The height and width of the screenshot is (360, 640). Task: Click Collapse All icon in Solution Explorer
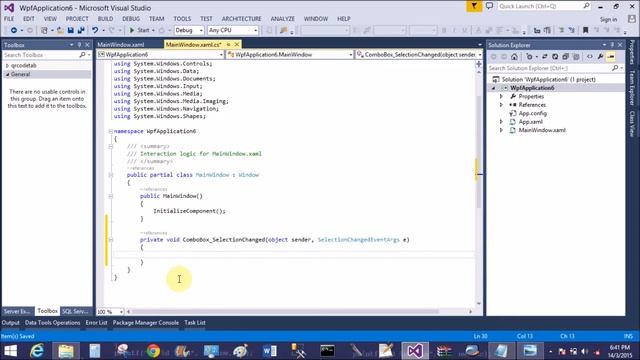(565, 57)
